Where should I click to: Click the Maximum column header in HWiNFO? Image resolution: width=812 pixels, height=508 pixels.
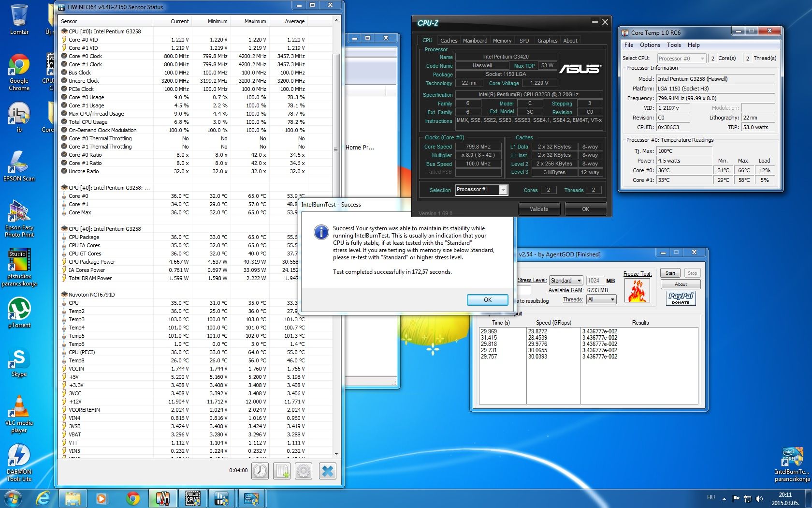pyautogui.click(x=250, y=21)
